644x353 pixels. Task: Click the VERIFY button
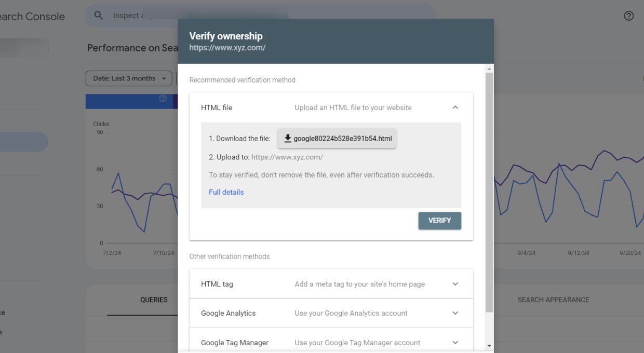(x=439, y=221)
